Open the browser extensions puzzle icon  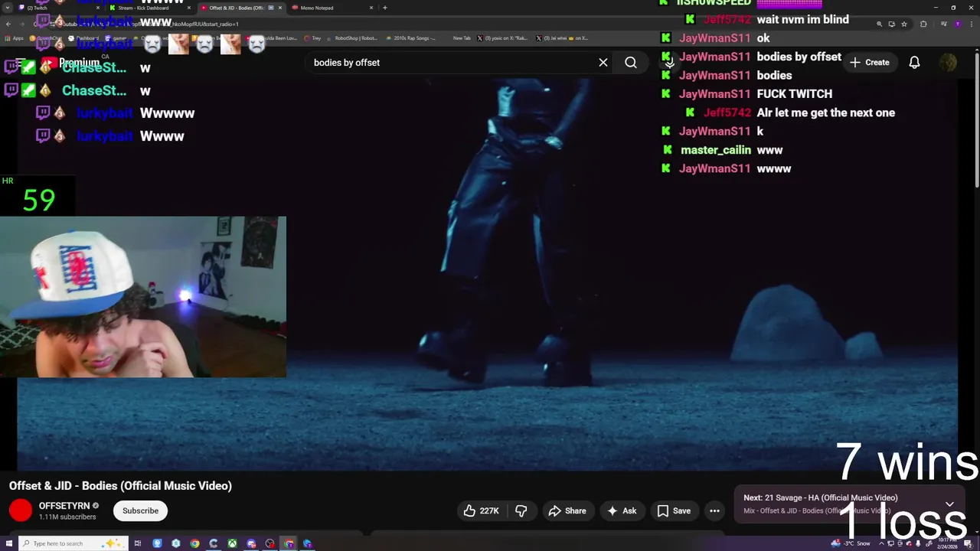point(923,24)
